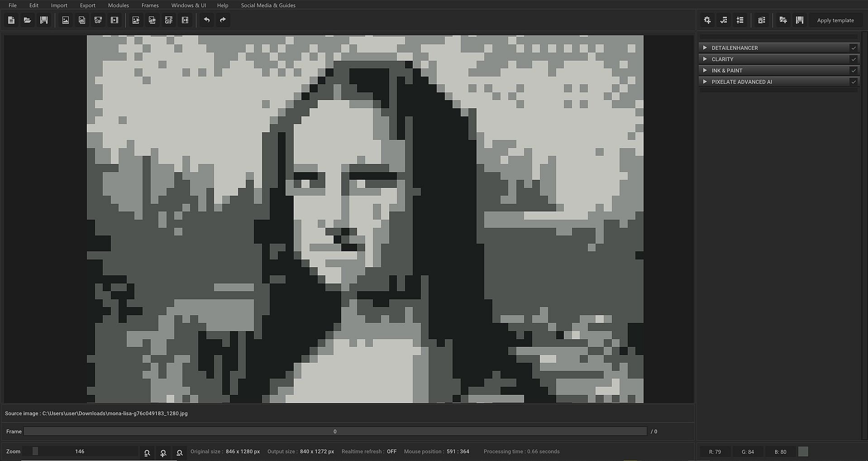The height and width of the screenshot is (461, 868).
Task: Open a project with the folder icon
Action: coord(28,20)
